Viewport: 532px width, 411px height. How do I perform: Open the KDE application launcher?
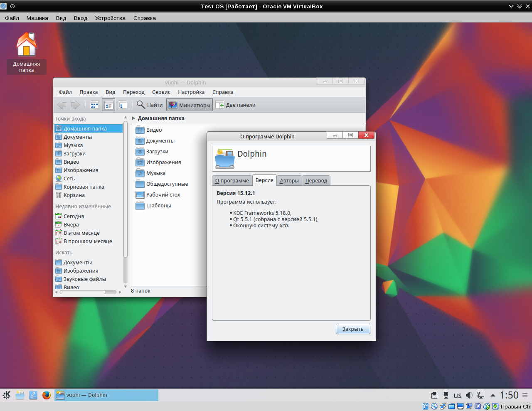7,395
